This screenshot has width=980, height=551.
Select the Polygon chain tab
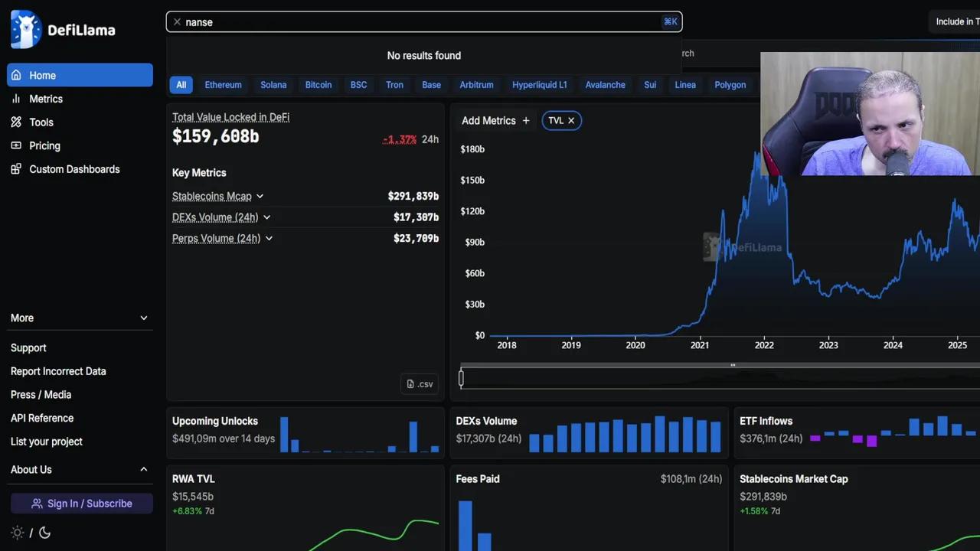pyautogui.click(x=730, y=85)
